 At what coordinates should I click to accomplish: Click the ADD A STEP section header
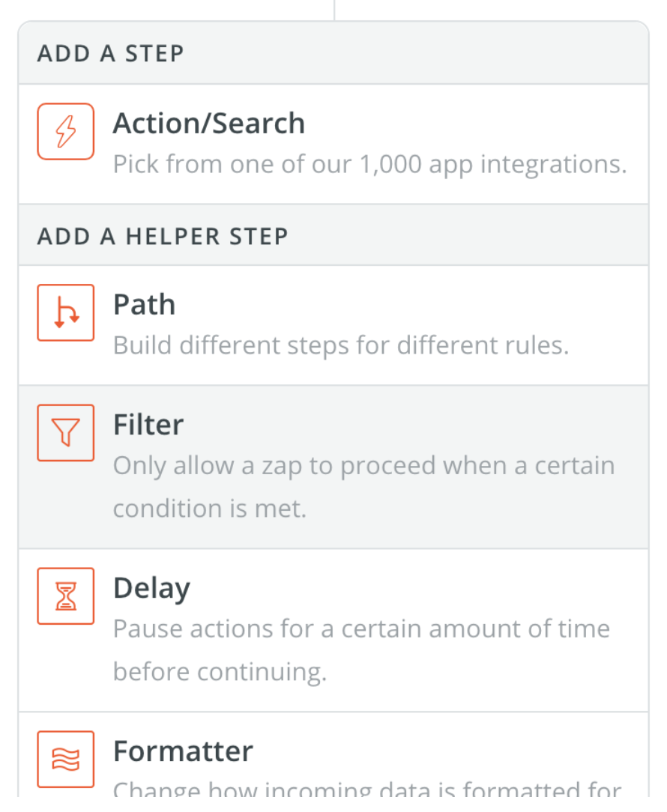111,53
